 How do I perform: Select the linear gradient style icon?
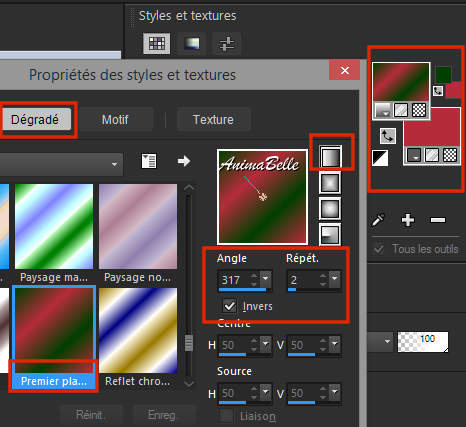[330, 156]
